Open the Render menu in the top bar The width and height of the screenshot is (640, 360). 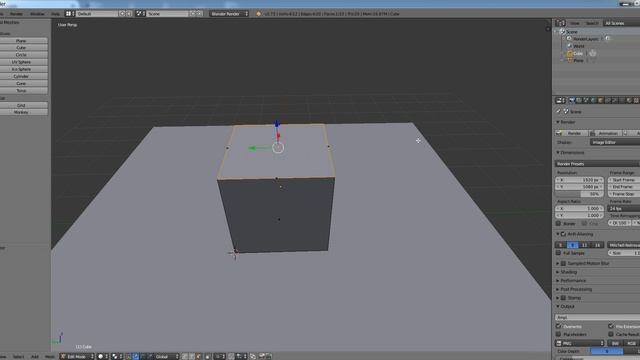click(x=16, y=14)
